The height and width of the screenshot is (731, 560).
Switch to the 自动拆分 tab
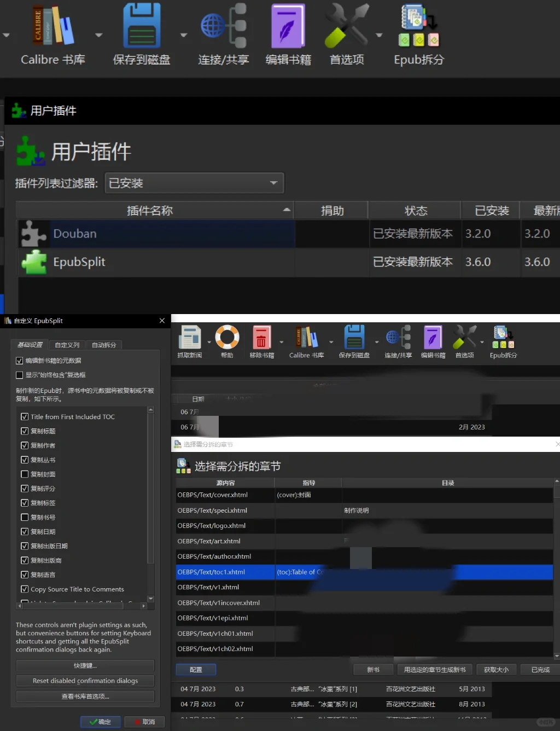(104, 345)
